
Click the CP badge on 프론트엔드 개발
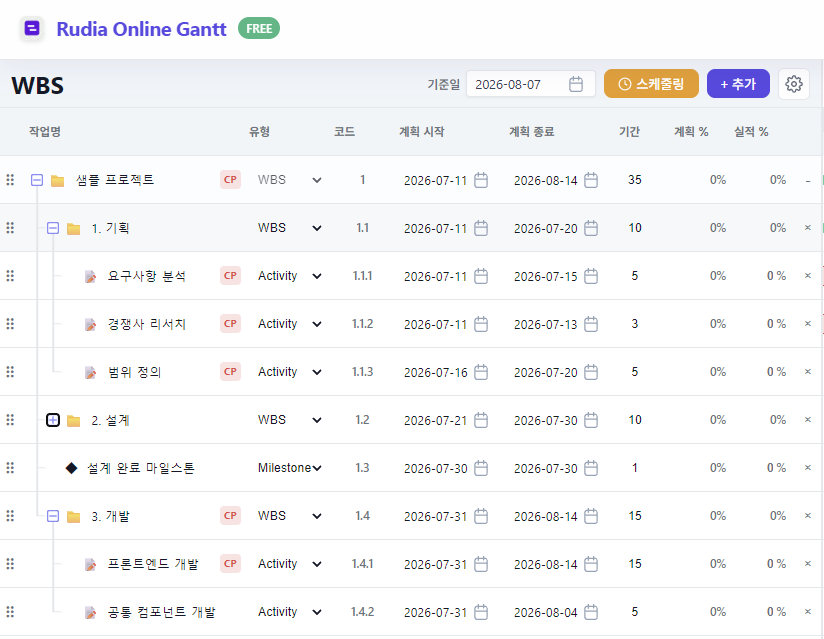[230, 564]
